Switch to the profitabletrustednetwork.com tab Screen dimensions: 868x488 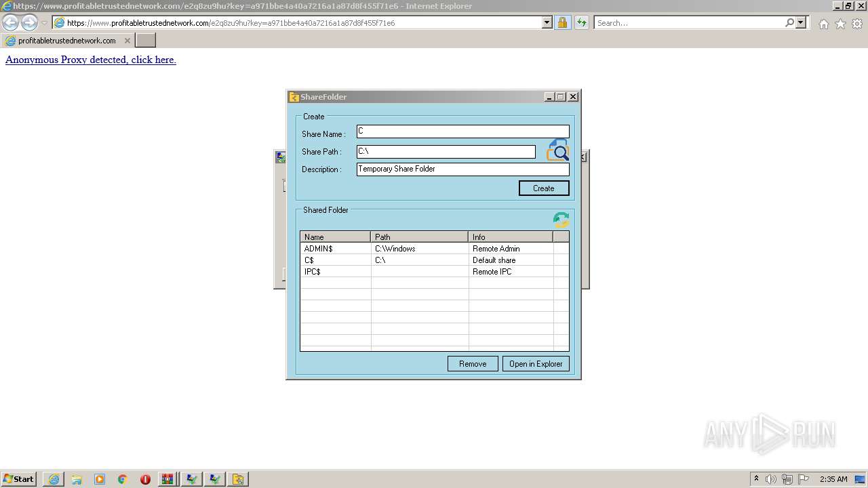(67, 41)
